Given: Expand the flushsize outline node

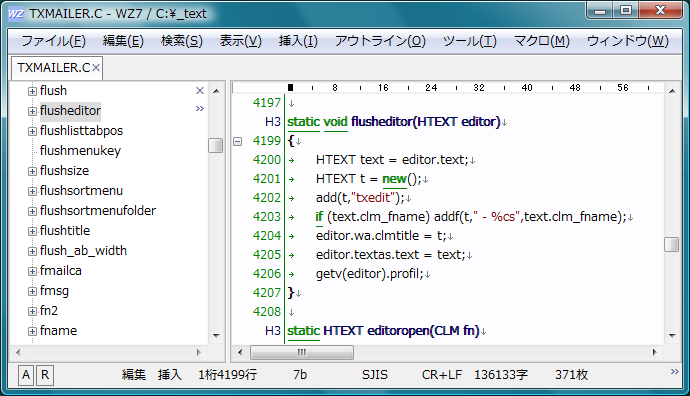Looking at the screenshot, I should (32, 171).
